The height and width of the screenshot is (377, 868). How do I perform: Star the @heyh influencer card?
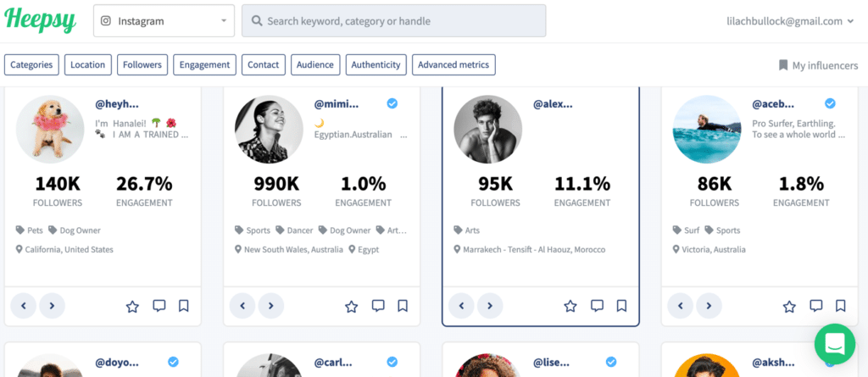pos(132,306)
